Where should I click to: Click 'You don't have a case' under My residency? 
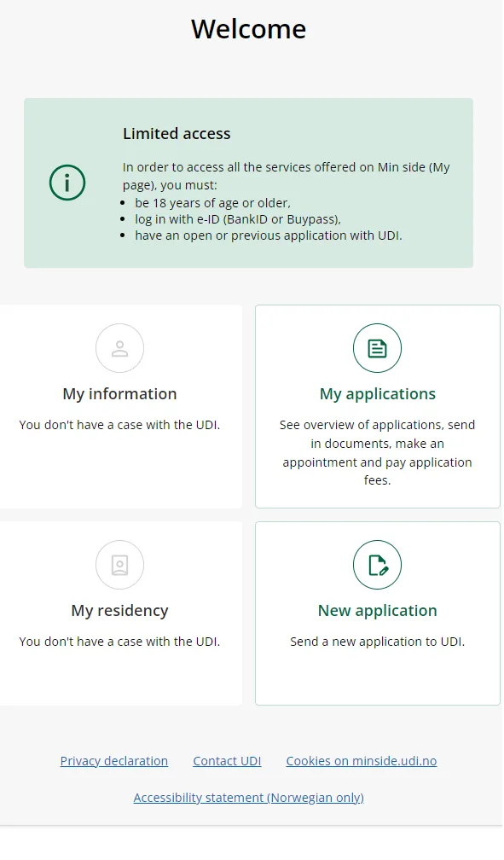(x=119, y=642)
